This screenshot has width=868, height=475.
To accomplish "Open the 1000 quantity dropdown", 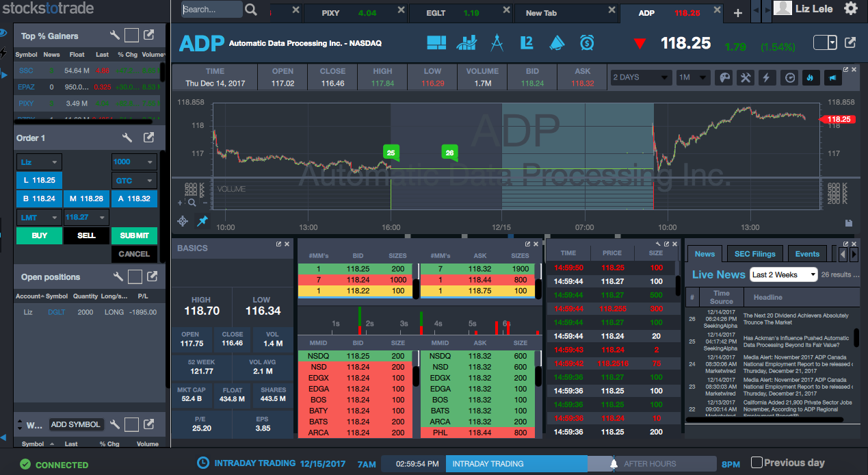I will point(134,162).
